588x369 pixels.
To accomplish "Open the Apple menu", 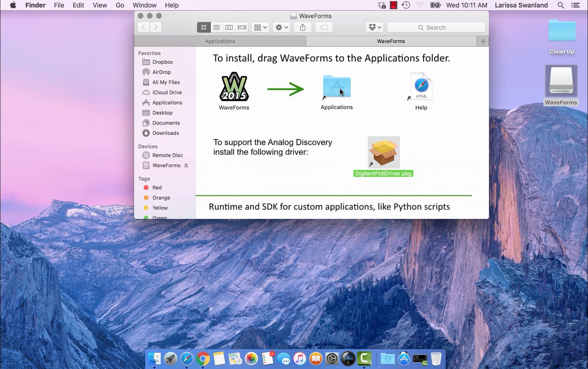I will pos(13,5).
